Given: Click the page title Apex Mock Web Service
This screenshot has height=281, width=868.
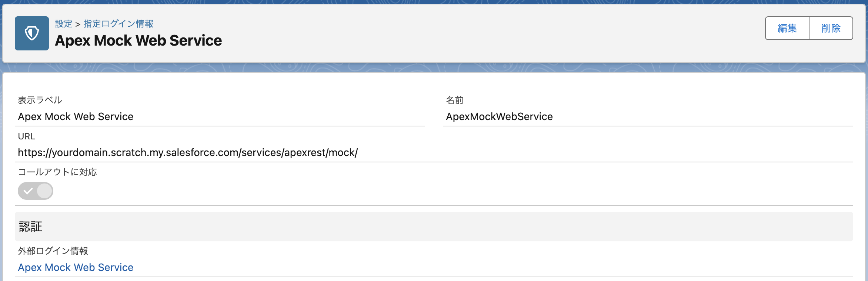Looking at the screenshot, I should tap(138, 40).
